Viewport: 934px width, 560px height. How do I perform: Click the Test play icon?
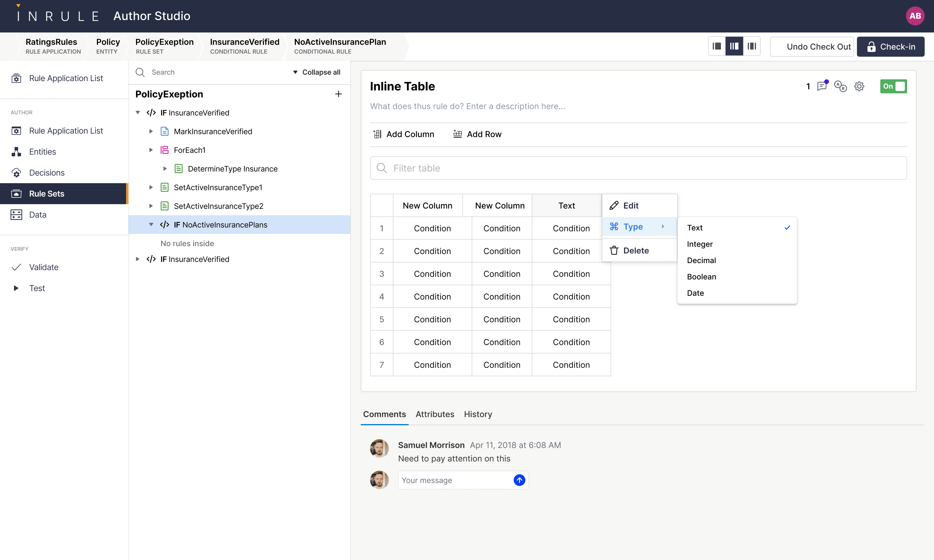[x=16, y=288]
